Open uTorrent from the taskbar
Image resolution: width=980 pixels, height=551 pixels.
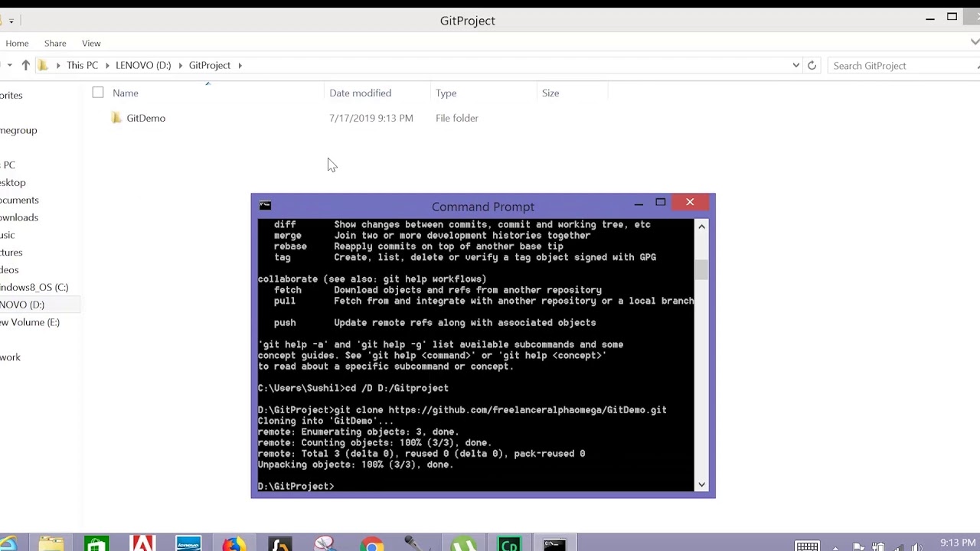pyautogui.click(x=464, y=544)
